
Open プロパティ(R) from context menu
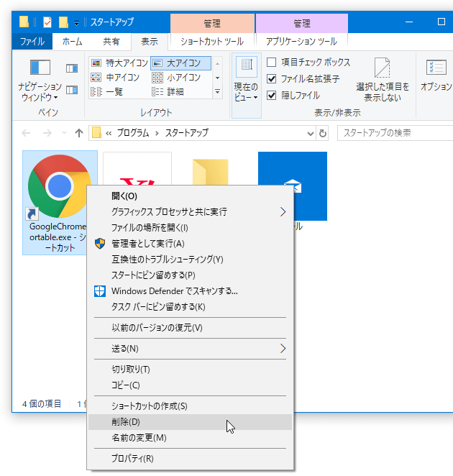[x=191, y=459]
